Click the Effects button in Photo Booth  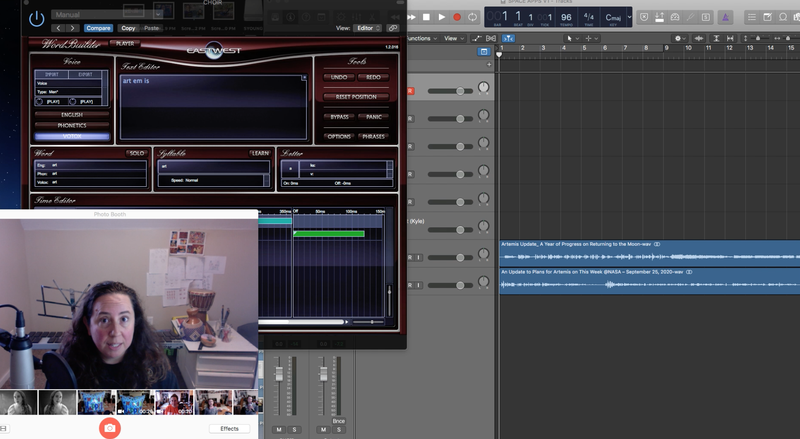pyautogui.click(x=229, y=428)
